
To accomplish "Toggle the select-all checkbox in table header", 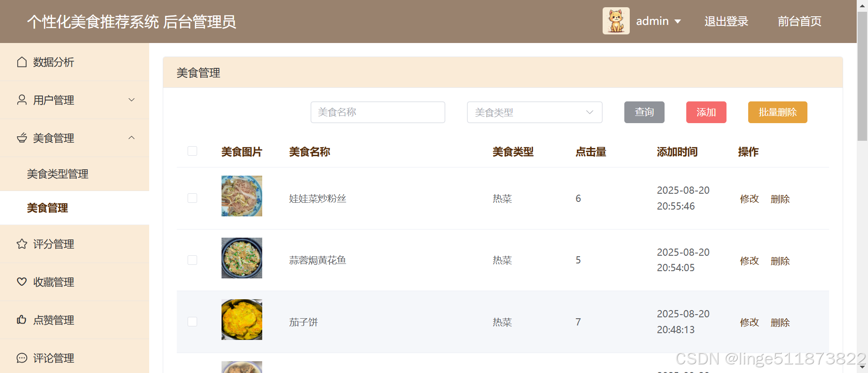I will [192, 151].
